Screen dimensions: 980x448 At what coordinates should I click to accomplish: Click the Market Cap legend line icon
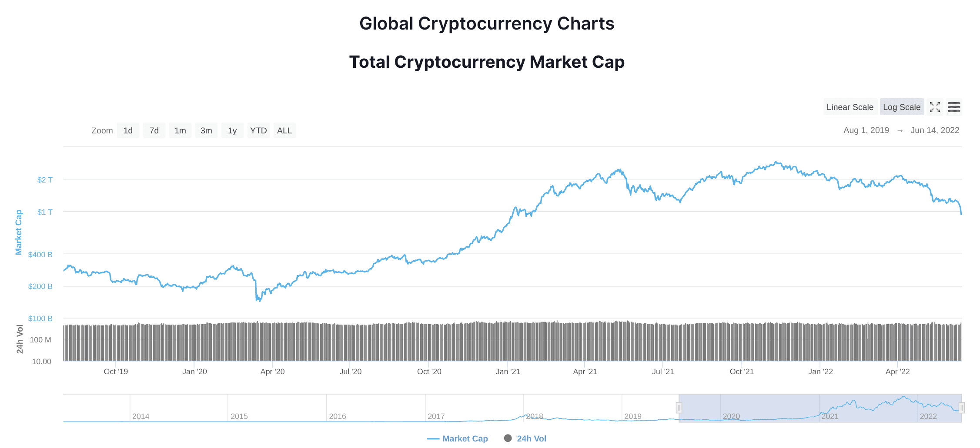(x=433, y=439)
